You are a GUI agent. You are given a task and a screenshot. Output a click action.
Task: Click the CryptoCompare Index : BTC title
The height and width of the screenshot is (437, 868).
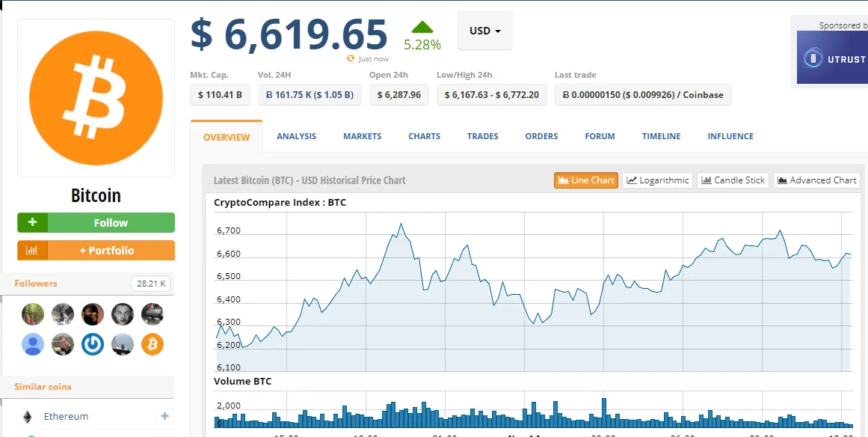[x=280, y=203]
